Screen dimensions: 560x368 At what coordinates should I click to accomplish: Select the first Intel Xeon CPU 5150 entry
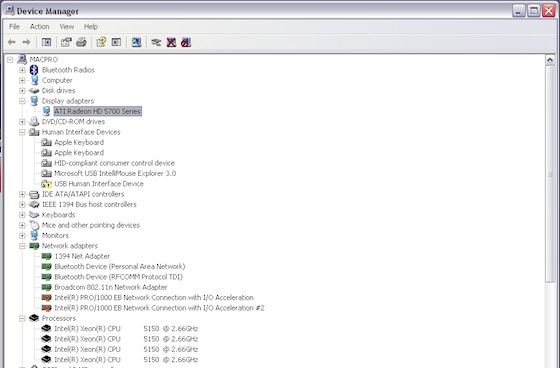[x=126, y=329]
